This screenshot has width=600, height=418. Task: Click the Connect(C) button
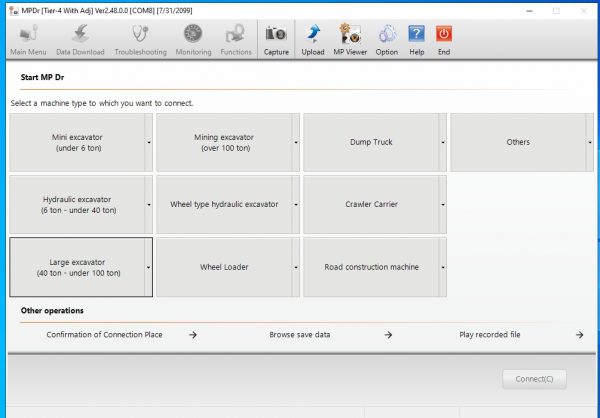tap(534, 379)
